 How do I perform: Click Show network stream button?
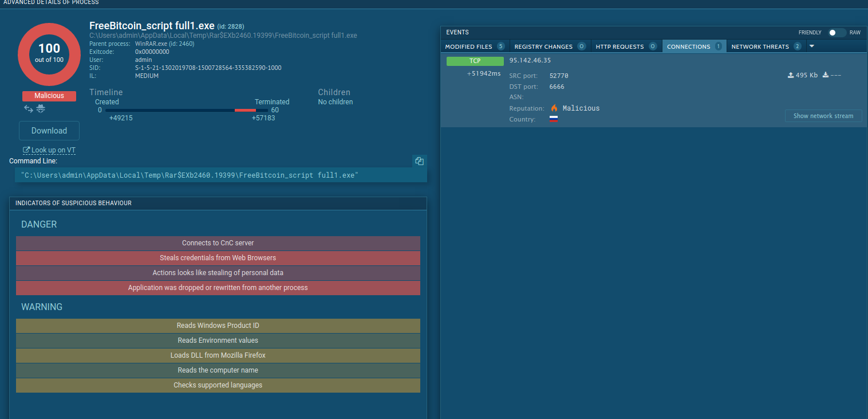point(823,116)
